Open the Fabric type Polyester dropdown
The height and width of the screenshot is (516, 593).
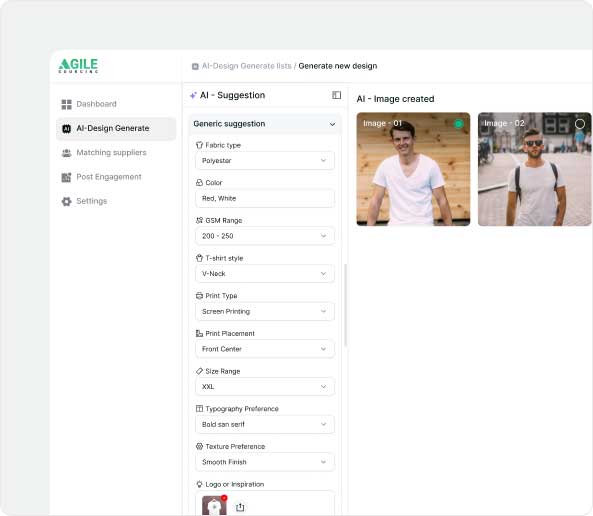point(265,160)
